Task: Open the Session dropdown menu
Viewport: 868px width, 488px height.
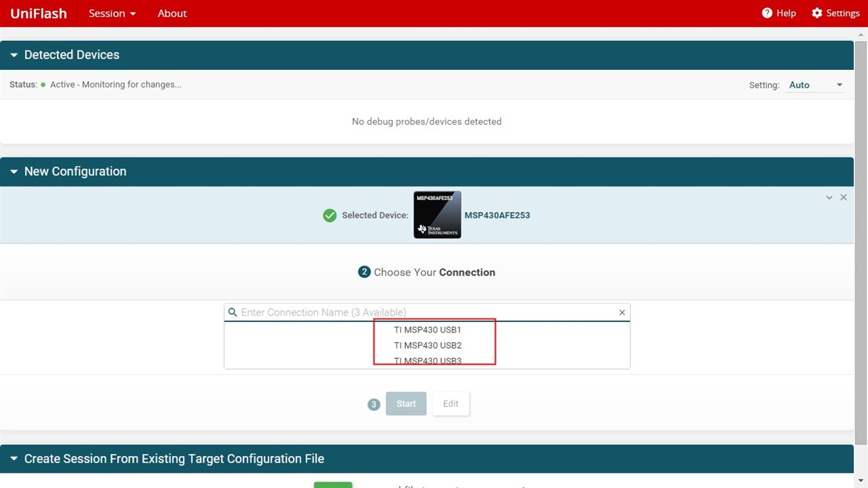Action: pos(112,13)
